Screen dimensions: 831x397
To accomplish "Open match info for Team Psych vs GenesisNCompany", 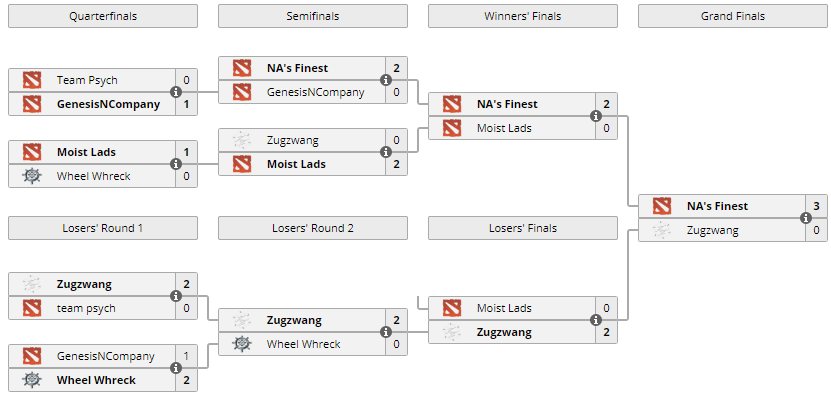I will coord(176,92).
